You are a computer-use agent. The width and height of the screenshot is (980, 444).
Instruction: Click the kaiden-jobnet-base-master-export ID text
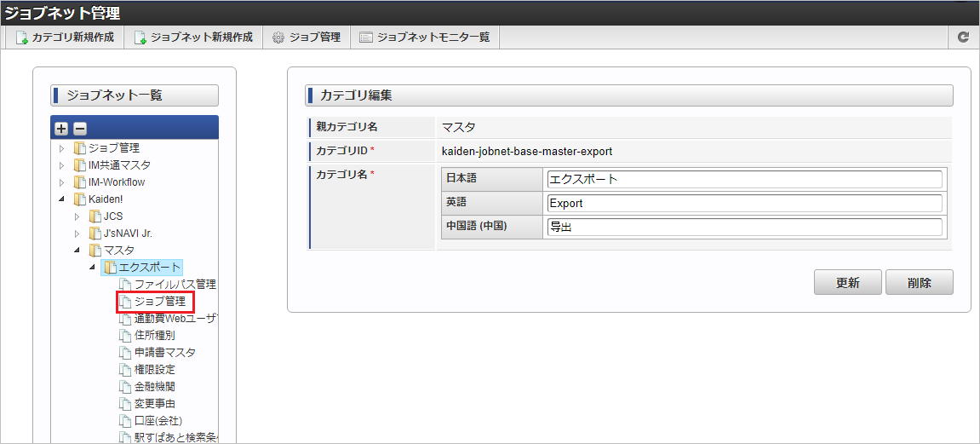point(526,151)
